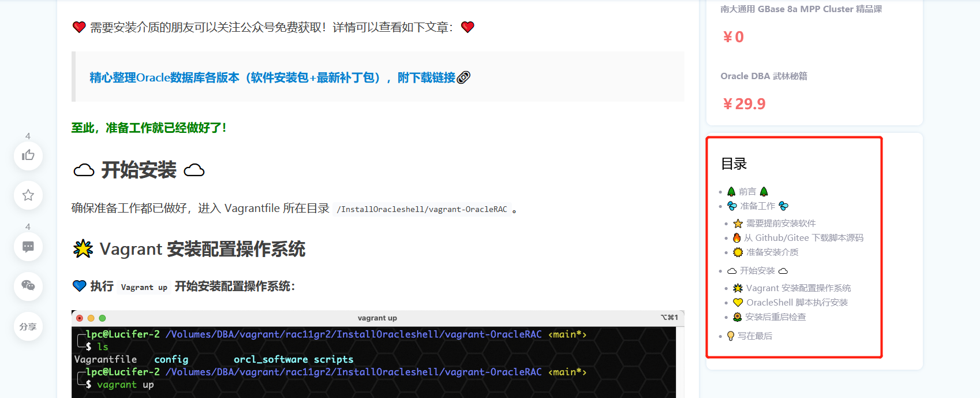This screenshot has width=980, height=398.
Task: Click the red close dot of the terminal image
Action: (80, 318)
